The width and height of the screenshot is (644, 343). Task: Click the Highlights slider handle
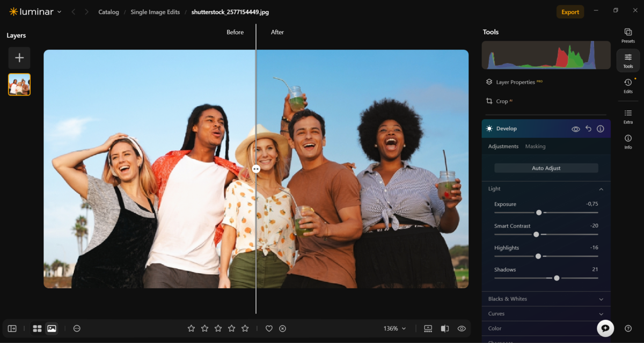[x=538, y=257]
